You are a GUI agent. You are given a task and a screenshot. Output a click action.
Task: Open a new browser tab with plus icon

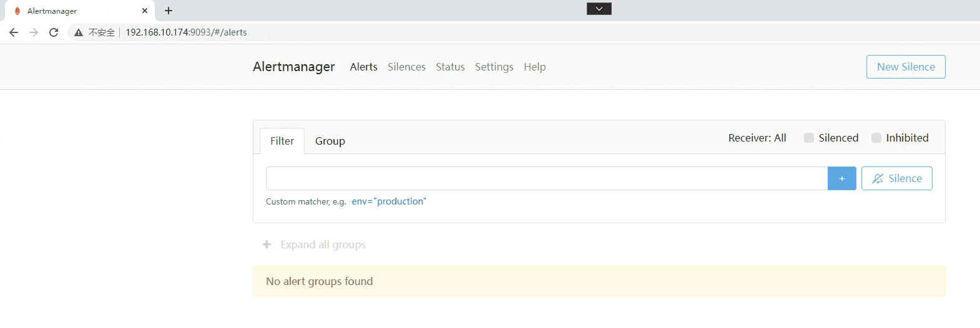point(169,11)
